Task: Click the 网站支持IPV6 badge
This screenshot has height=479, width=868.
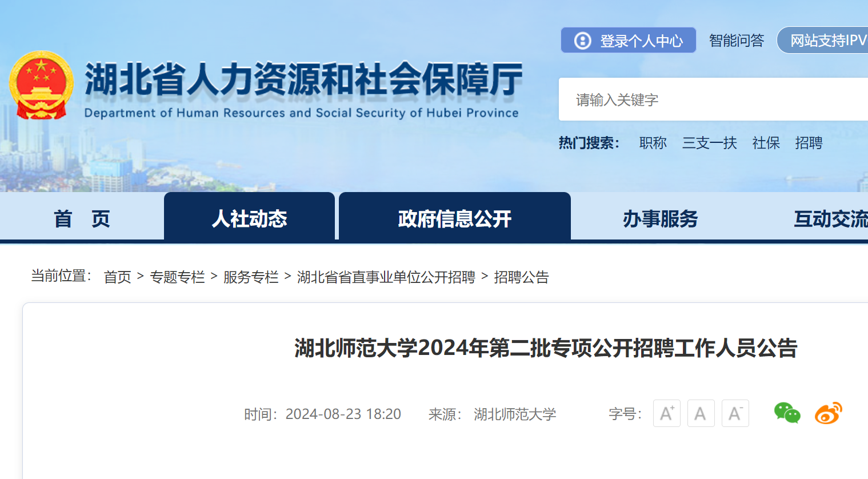Action: pyautogui.click(x=823, y=40)
